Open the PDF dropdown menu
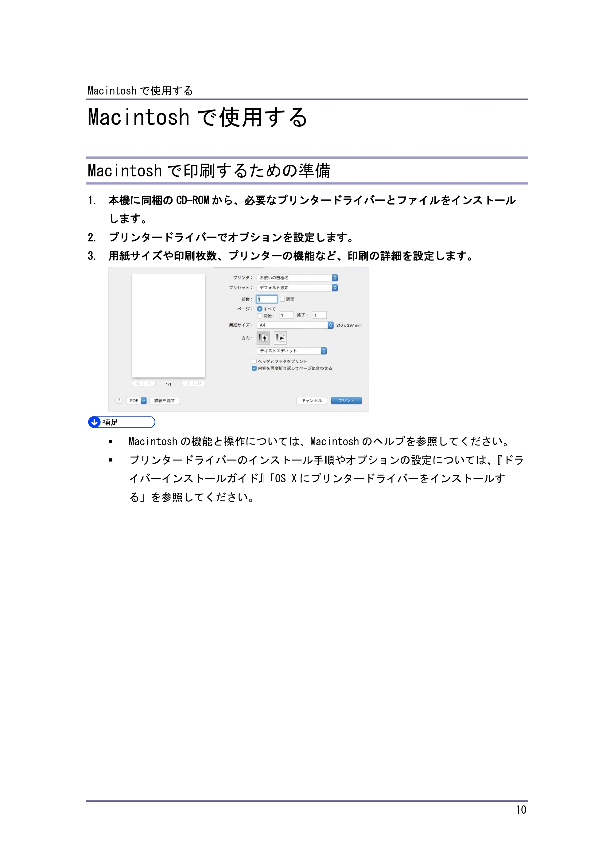614x868 pixels. [137, 401]
